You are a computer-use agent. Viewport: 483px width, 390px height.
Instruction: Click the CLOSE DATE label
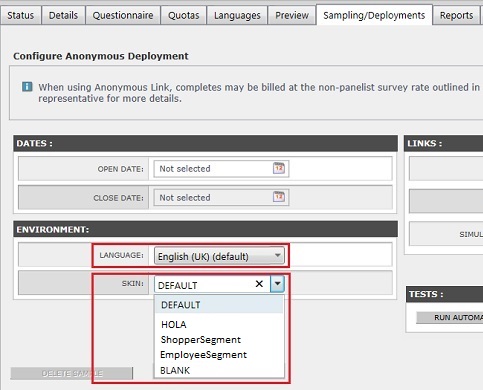coord(118,198)
